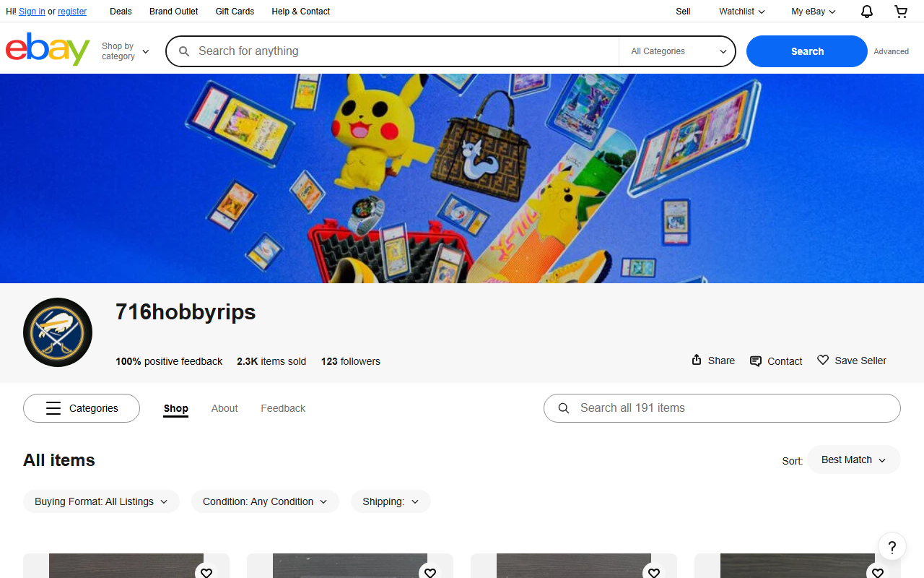The image size is (924, 578).
Task: Click 100% positive feedback text
Action: point(169,361)
